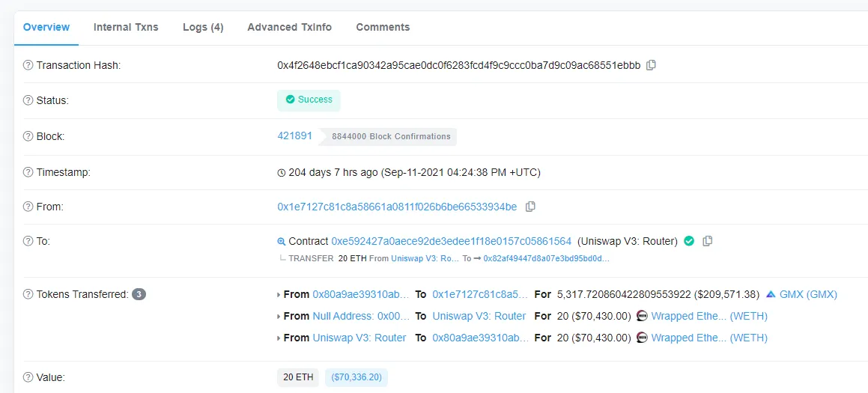Click the WETH logo in the last transfer row
Viewport: 868px width, 393px height.
pyautogui.click(x=642, y=338)
